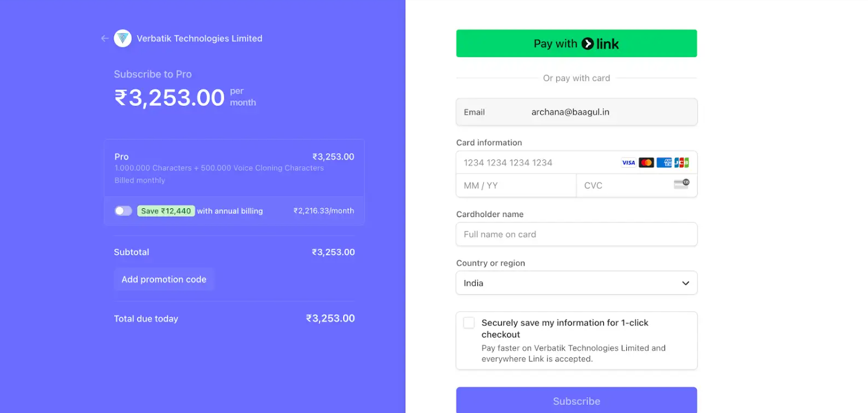
Task: Click Add promotion code button
Action: pos(164,279)
